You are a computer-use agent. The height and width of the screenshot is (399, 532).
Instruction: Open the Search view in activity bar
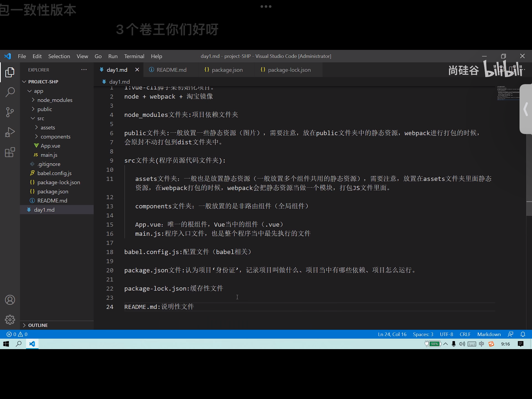[x=10, y=92]
